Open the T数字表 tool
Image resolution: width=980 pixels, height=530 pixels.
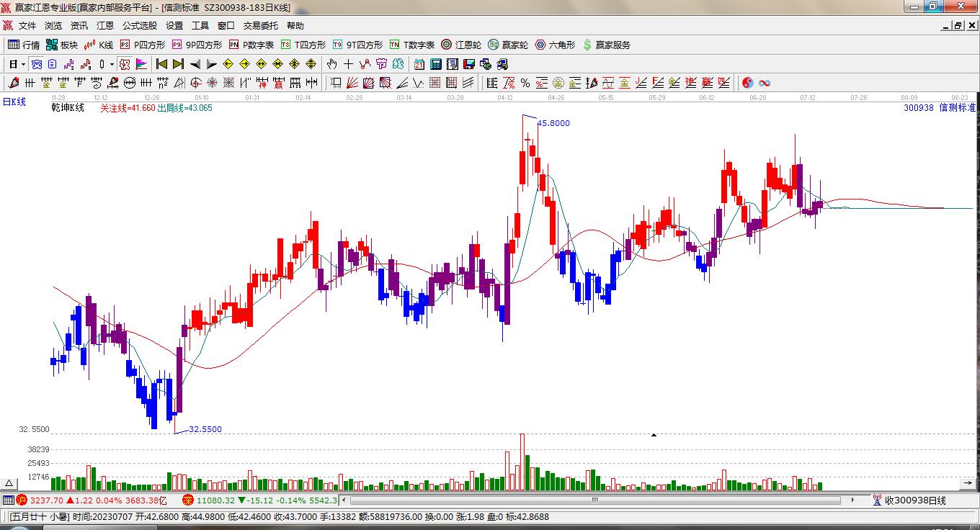[412, 45]
